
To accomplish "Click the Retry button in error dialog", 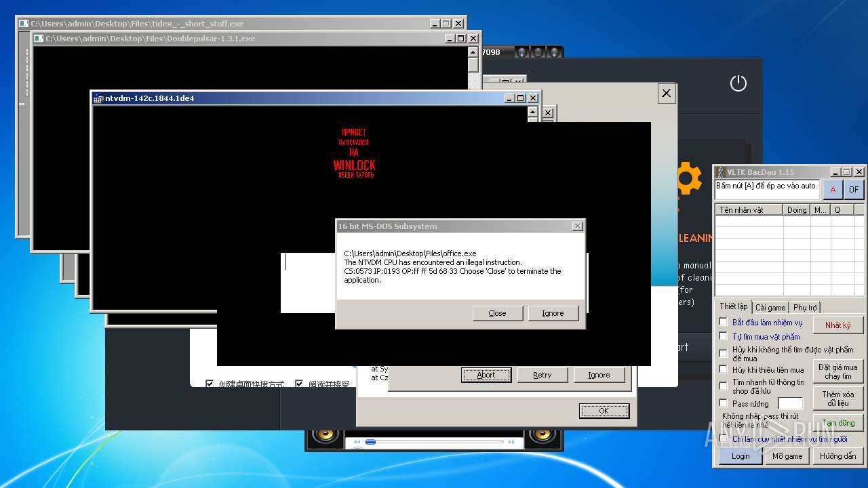I will [x=542, y=375].
